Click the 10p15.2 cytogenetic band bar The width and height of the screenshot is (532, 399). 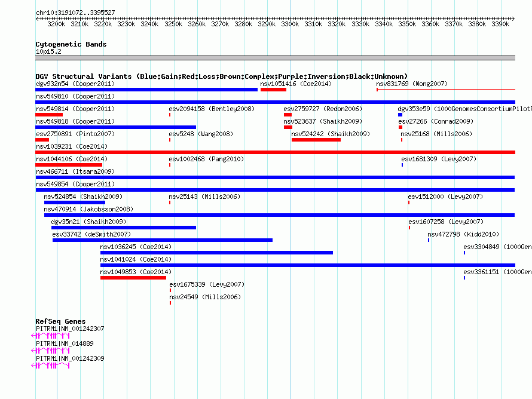275,58
